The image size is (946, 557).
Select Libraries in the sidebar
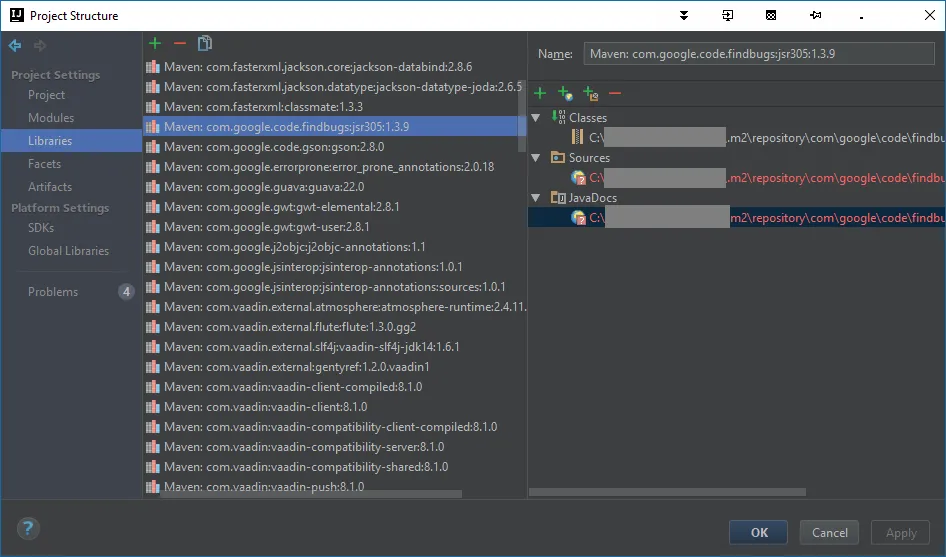tap(71, 141)
